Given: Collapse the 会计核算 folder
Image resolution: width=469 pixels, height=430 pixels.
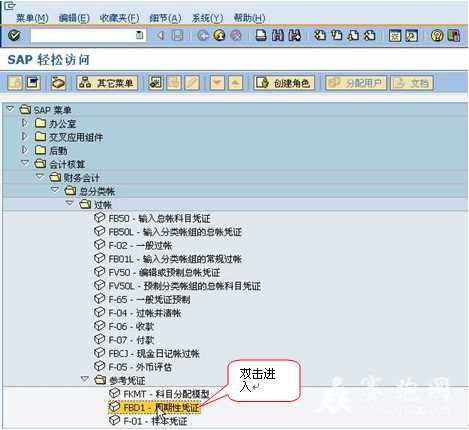Looking at the screenshot, I should click(x=25, y=163).
